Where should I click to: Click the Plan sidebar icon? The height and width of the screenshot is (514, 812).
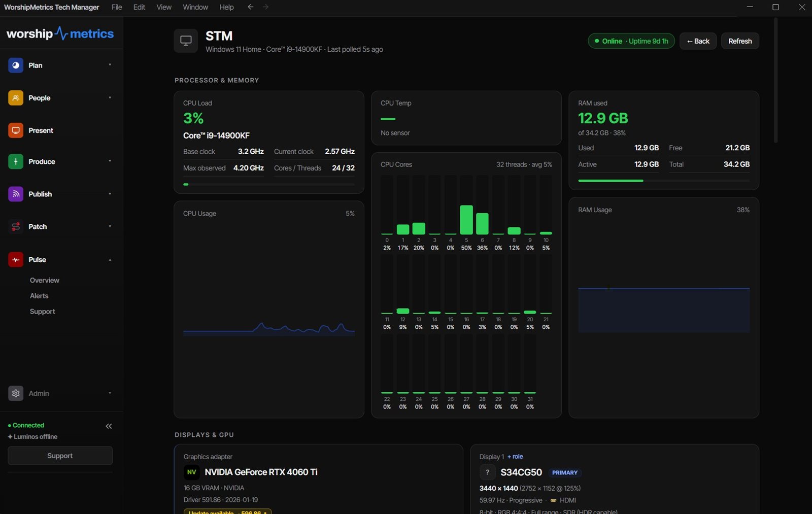coord(16,65)
